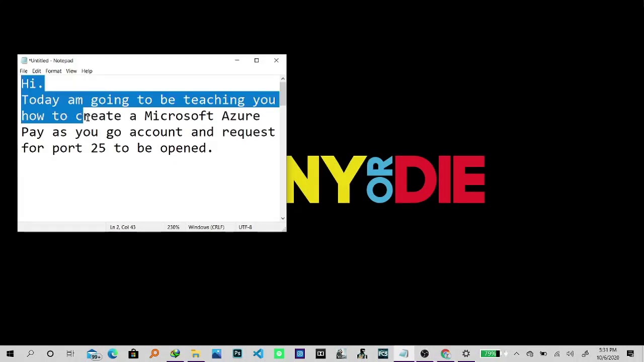Open the File menu in Notepad
The width and height of the screenshot is (644, 362).
(24, 71)
